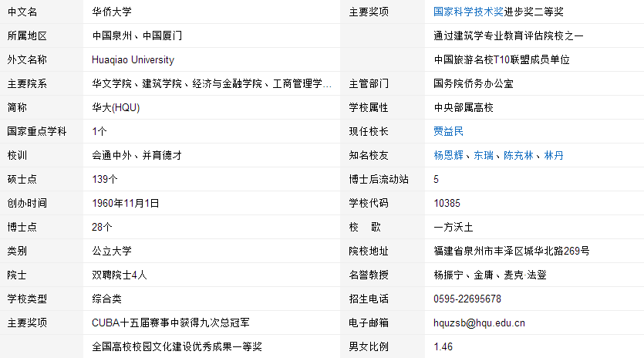Click the 学校类型 label

[27, 299]
